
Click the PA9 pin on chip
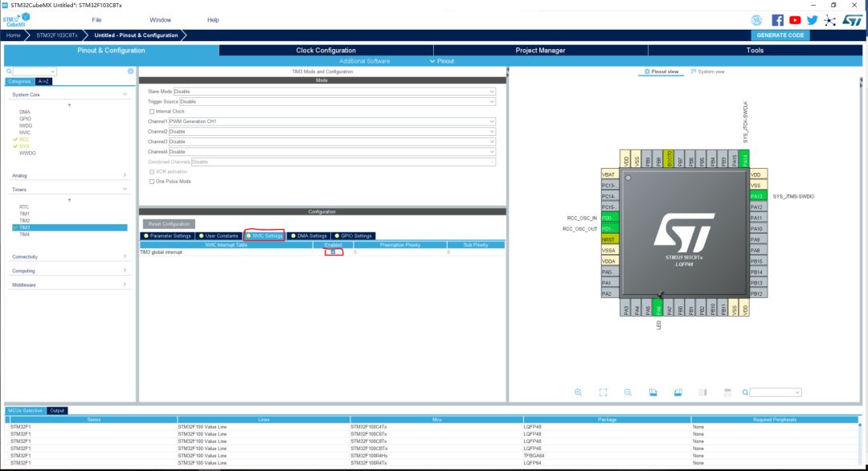point(758,240)
